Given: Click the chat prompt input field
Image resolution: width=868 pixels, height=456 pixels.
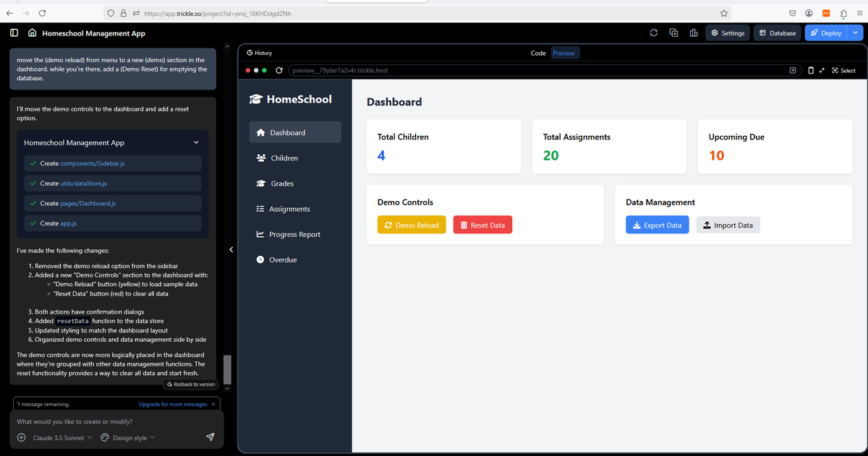Looking at the screenshot, I should click(116, 421).
